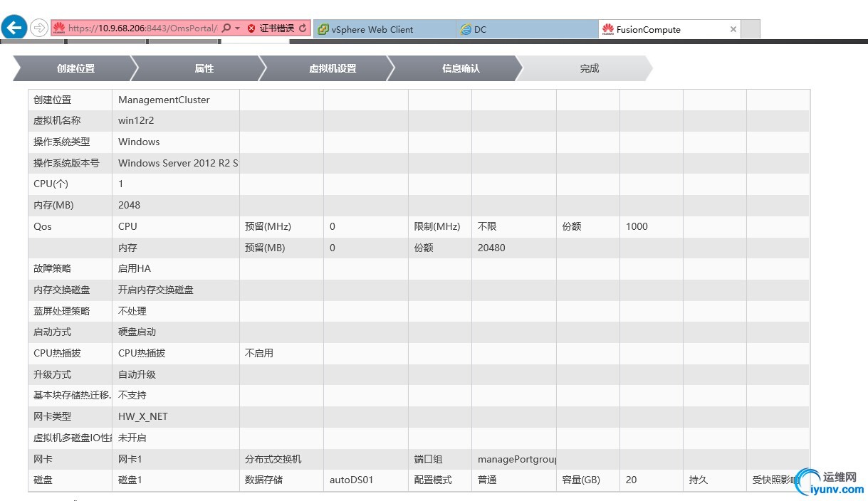Click the 持久 disk mode value

[x=699, y=480]
